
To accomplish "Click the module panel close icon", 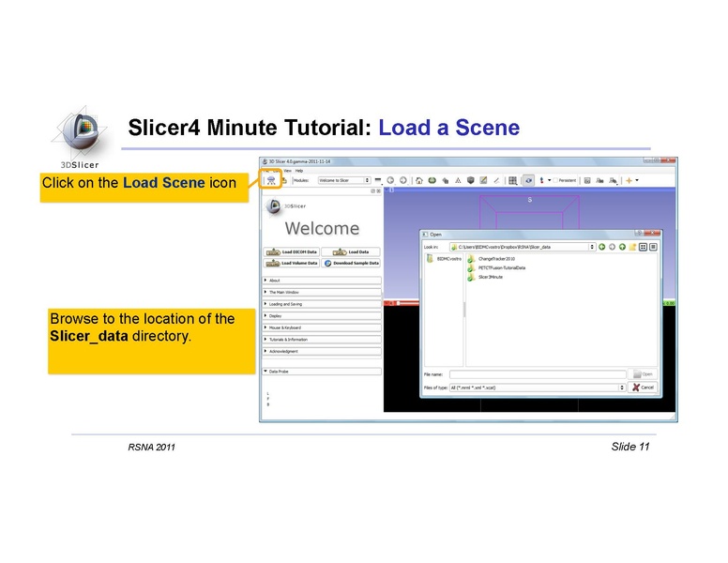I will 378,190.
